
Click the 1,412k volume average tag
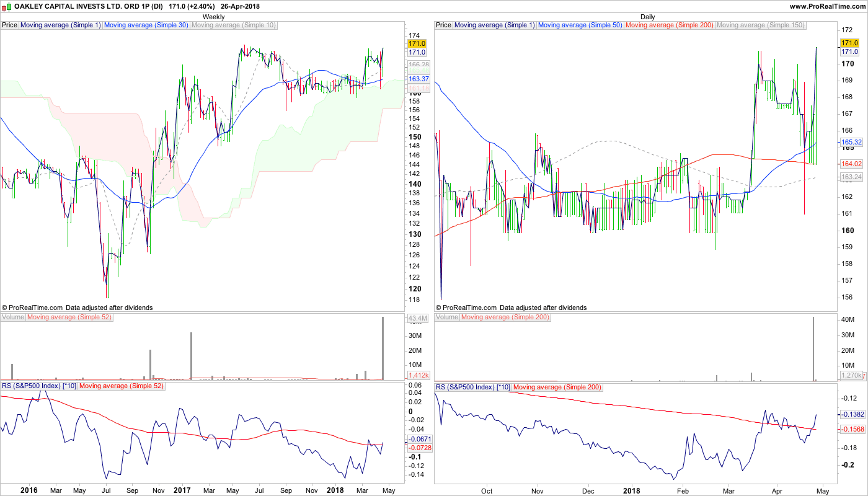tap(418, 376)
